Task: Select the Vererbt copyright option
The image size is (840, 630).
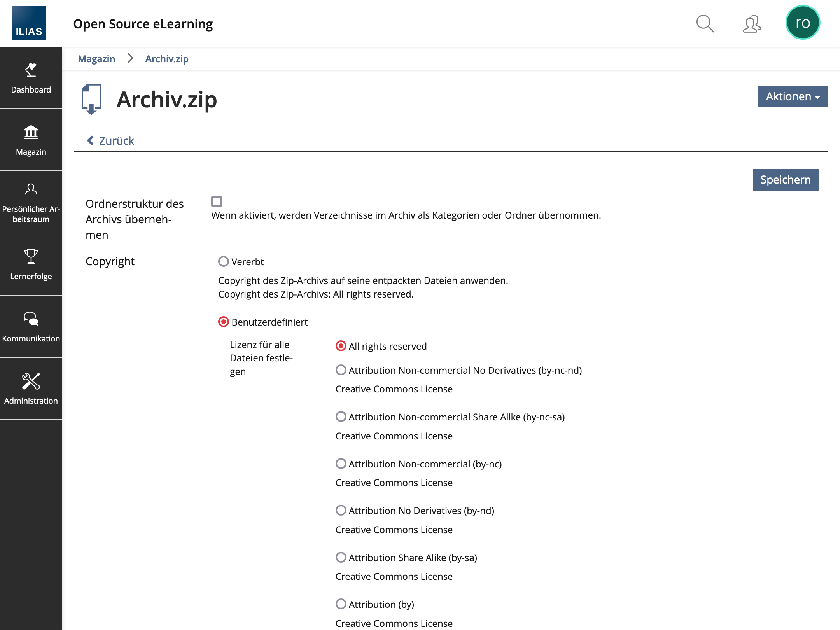Action: [224, 261]
